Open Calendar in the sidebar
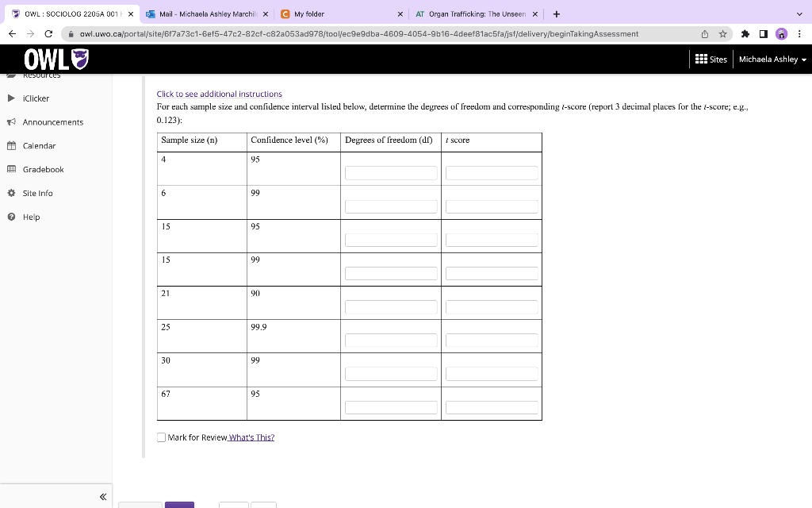The height and width of the screenshot is (508, 812). [x=39, y=146]
